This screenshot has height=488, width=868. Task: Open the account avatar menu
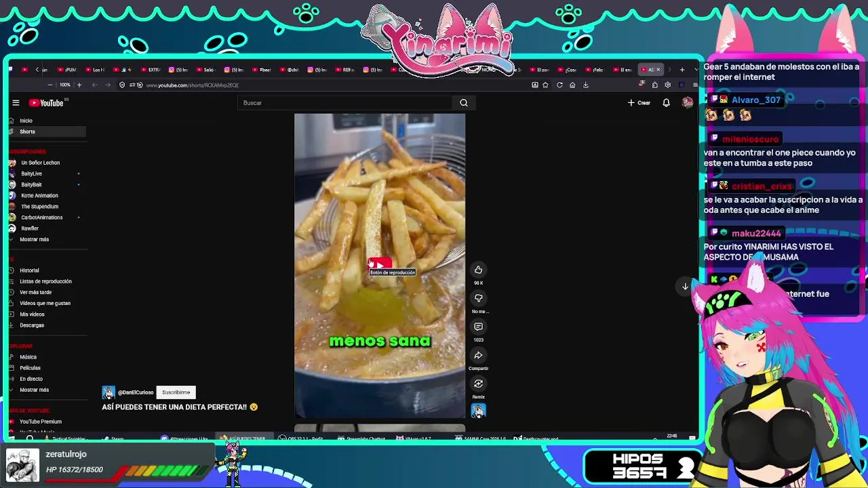click(688, 103)
